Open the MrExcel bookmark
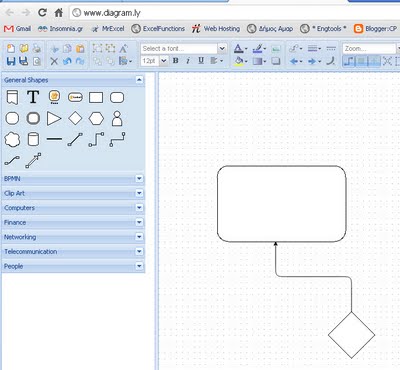400x370 pixels. coord(108,29)
